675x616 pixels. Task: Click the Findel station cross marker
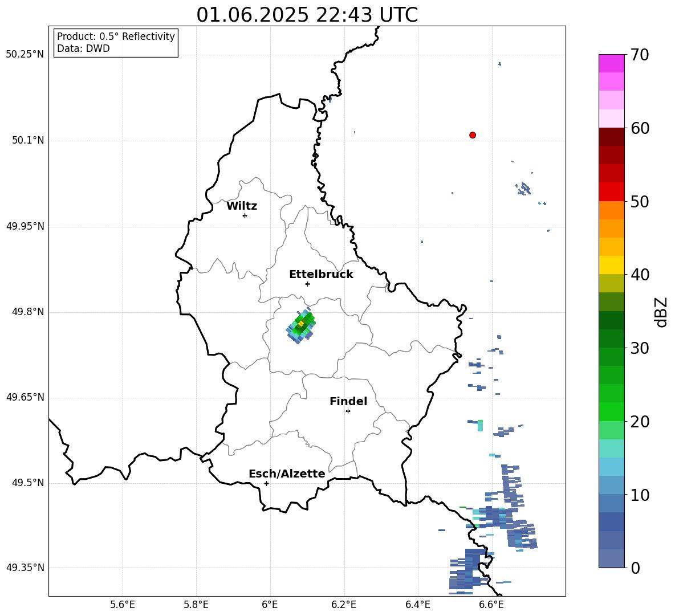[x=348, y=411]
